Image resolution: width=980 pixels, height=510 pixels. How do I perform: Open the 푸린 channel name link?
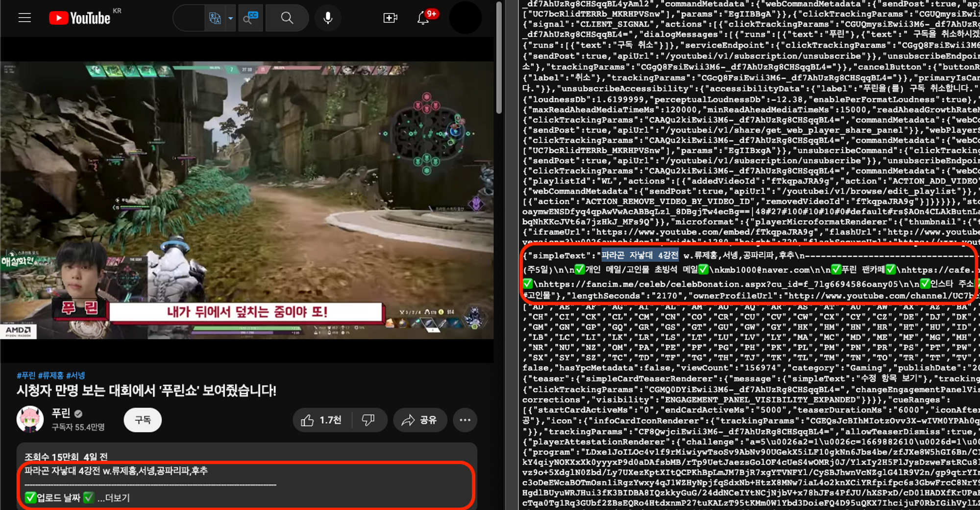click(x=61, y=413)
